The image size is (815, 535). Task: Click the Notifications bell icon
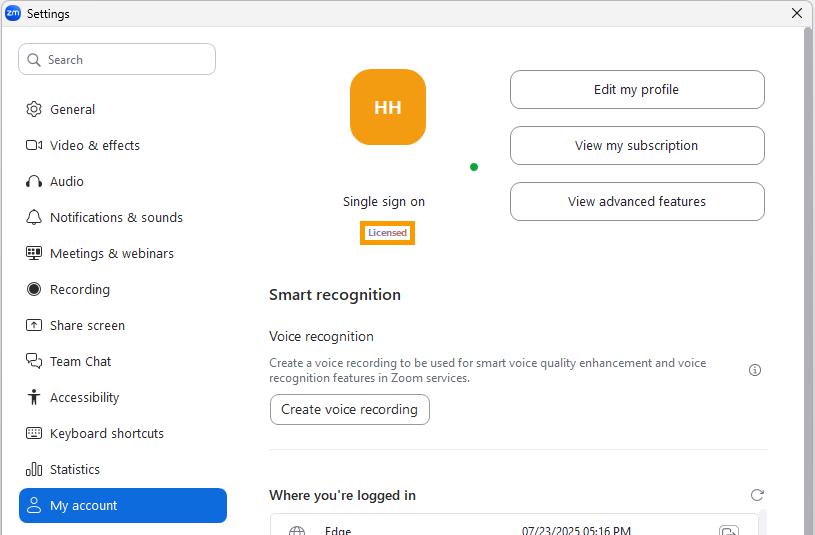pyautogui.click(x=34, y=217)
